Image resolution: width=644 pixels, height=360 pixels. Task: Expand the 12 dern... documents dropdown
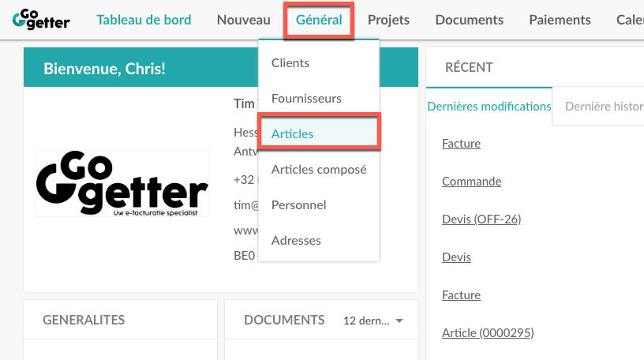[x=373, y=321]
